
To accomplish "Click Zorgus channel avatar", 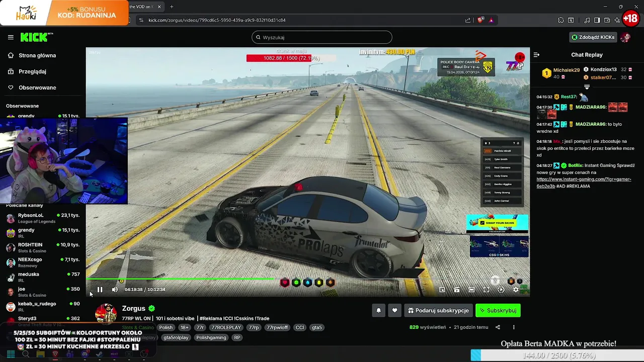I will click(x=106, y=314).
